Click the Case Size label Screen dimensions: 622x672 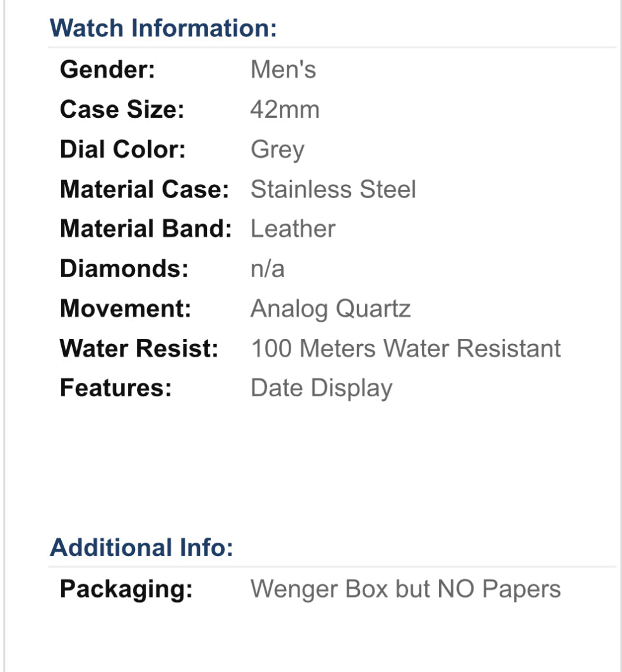[122, 110]
